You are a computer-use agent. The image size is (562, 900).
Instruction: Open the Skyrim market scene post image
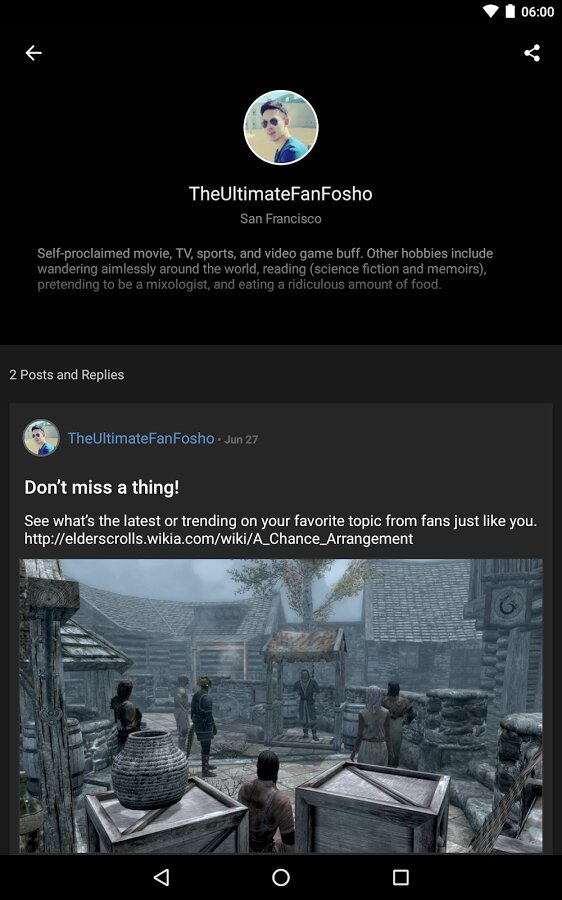281,705
